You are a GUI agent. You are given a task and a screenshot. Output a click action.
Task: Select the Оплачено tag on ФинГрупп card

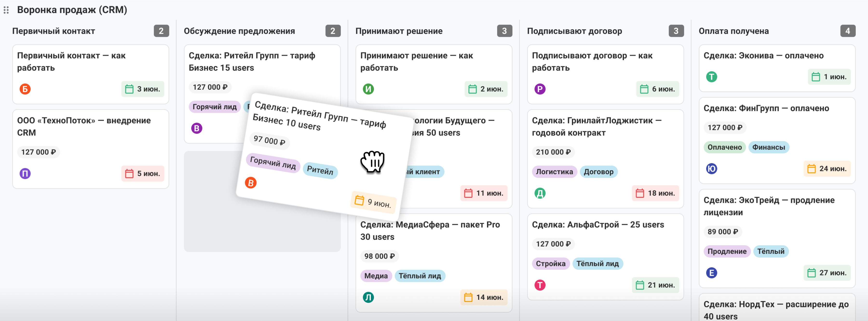725,147
